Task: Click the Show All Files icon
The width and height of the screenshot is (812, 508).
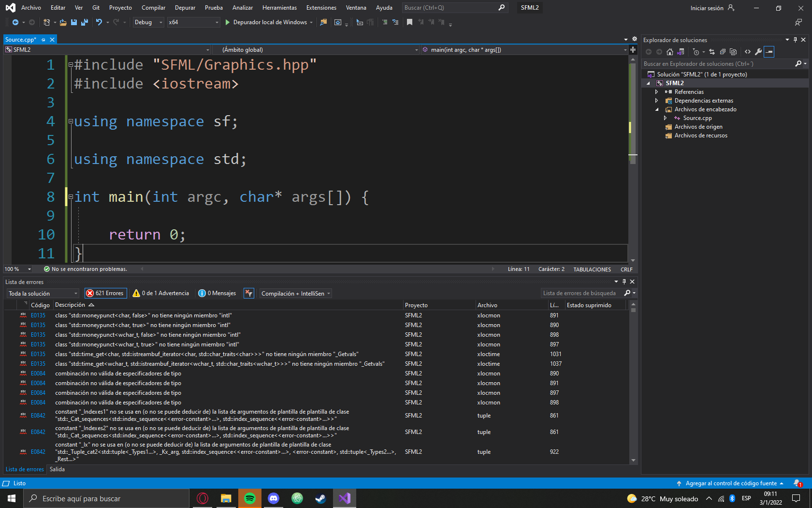Action: (733, 52)
